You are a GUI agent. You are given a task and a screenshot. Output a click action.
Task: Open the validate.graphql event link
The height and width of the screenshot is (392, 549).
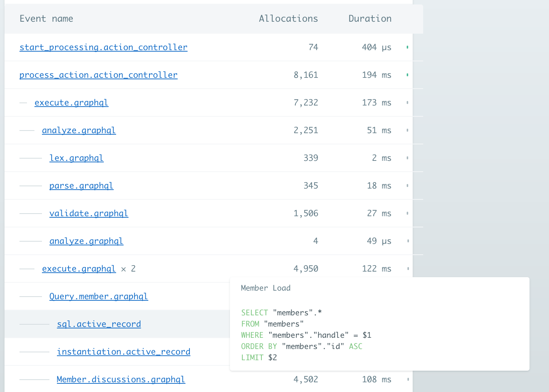89,214
